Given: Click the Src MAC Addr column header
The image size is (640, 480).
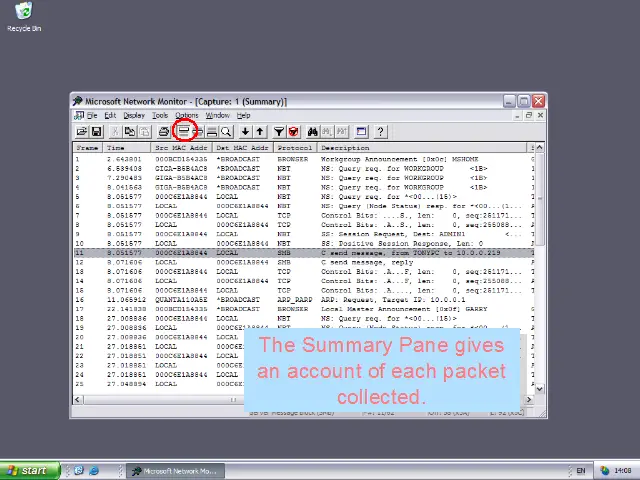Looking at the screenshot, I should (x=181, y=148).
